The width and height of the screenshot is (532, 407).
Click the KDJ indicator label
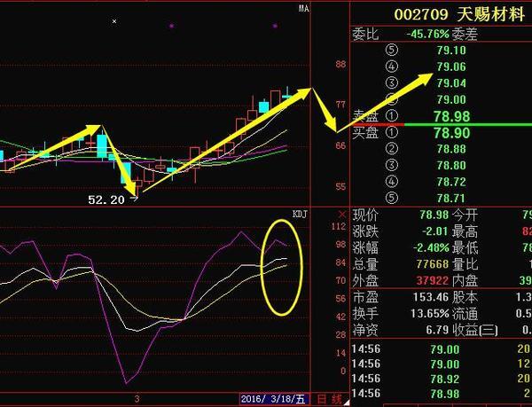300,214
